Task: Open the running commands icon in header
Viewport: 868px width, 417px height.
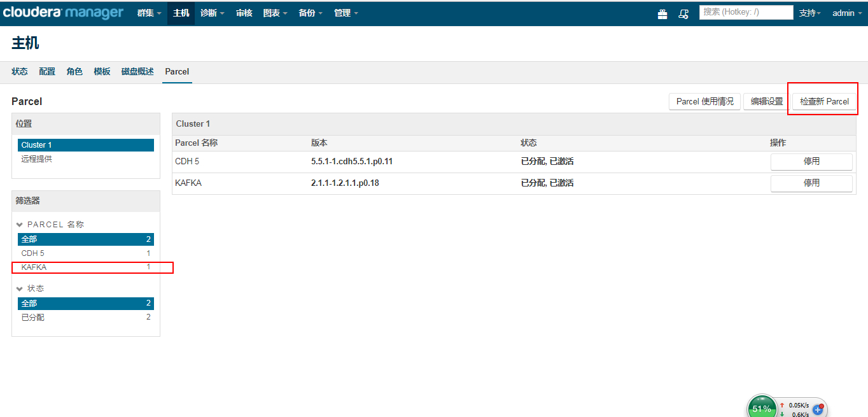Action: 683,13
